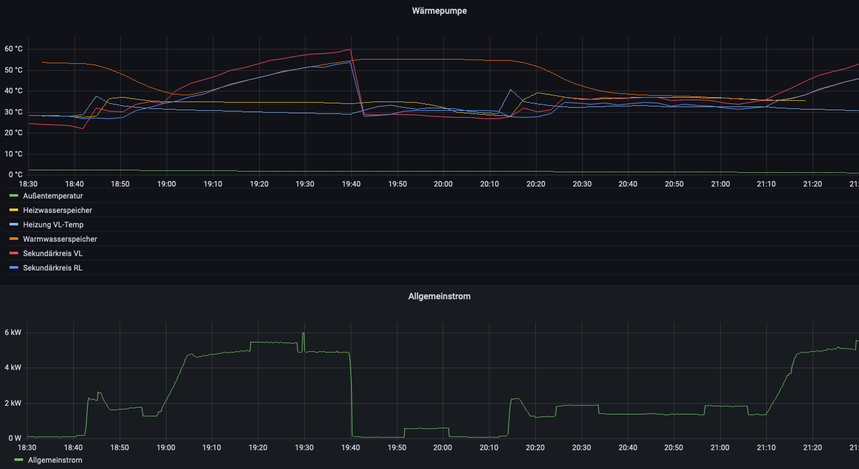The height and width of the screenshot is (469, 859).
Task: Toggle the Heizwasserspeicher series in legend
Action: tap(58, 210)
